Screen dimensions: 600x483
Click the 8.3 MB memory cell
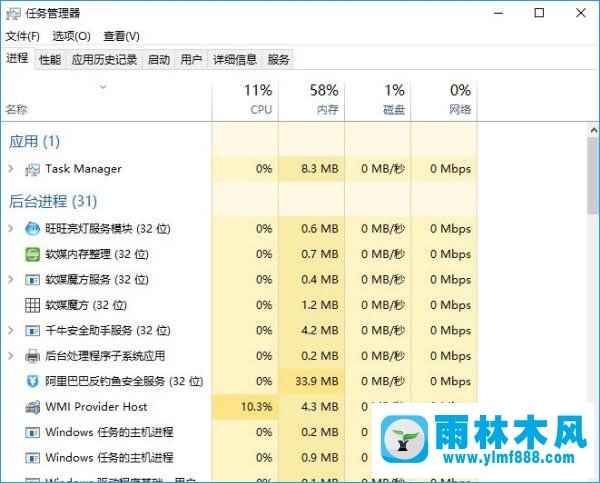coord(311,169)
